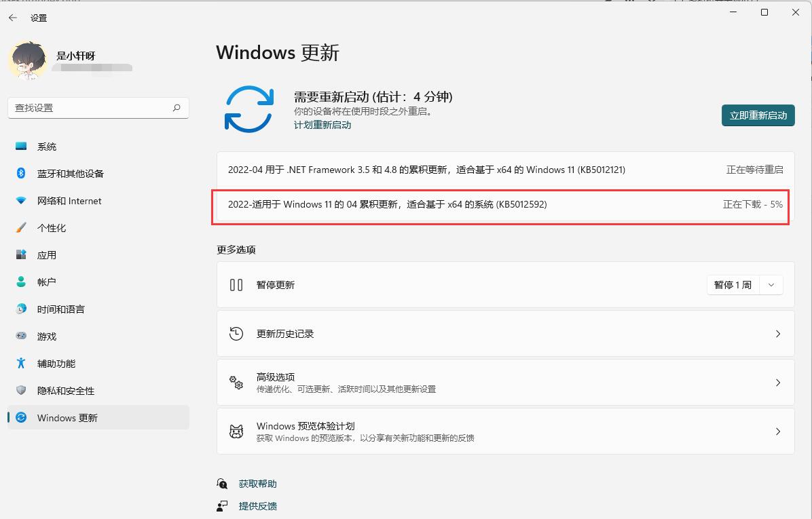Click the magnifier search icon
The image size is (812, 519).
[177, 108]
